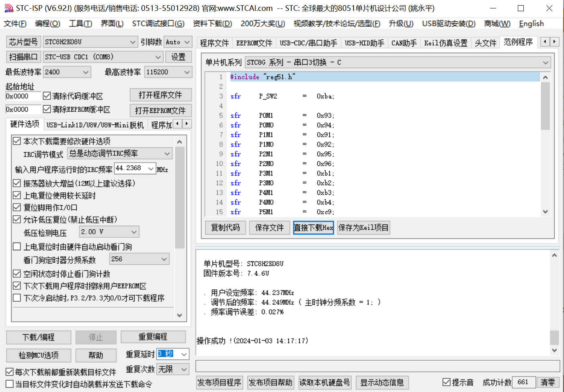Toggle 本次下载需要修改硬件选项 checkbox
This screenshot has width=564, height=392.
click(17, 141)
